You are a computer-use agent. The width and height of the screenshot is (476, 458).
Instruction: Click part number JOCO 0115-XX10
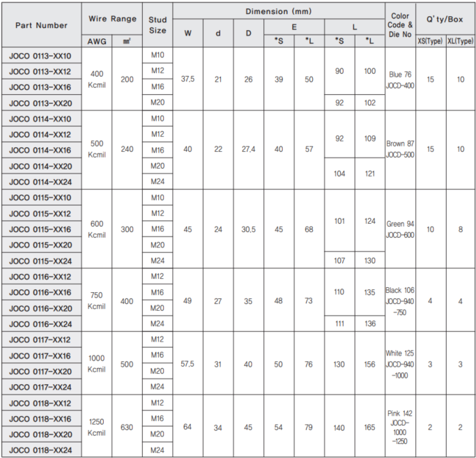[42, 198]
